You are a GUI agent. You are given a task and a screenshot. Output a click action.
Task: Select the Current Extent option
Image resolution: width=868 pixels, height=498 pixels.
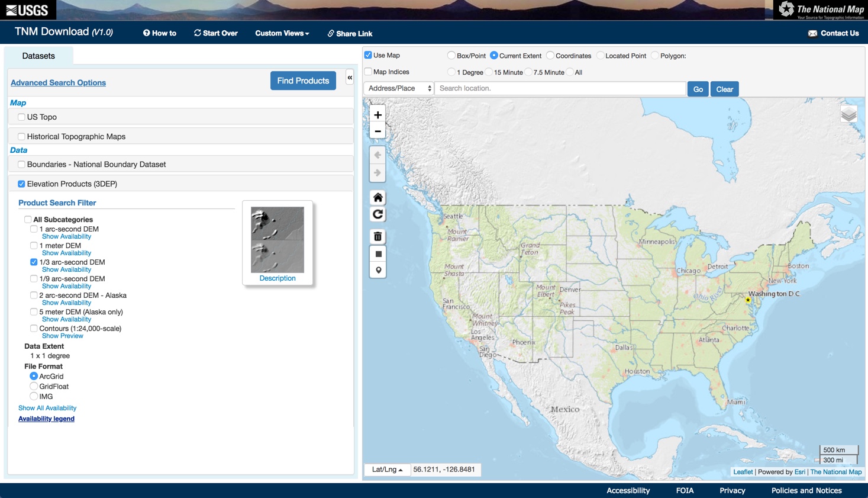point(494,56)
